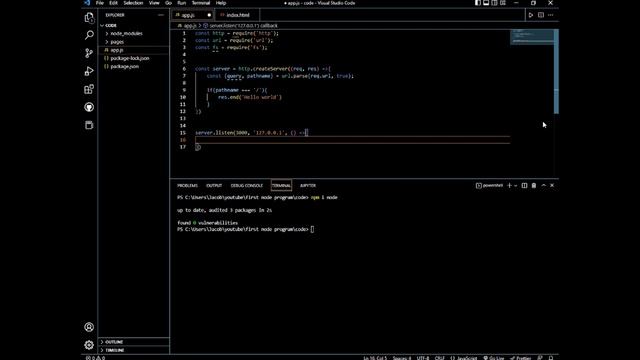Image resolution: width=640 pixels, height=360 pixels.
Task: Split the editor to the right
Action: tap(541, 15)
